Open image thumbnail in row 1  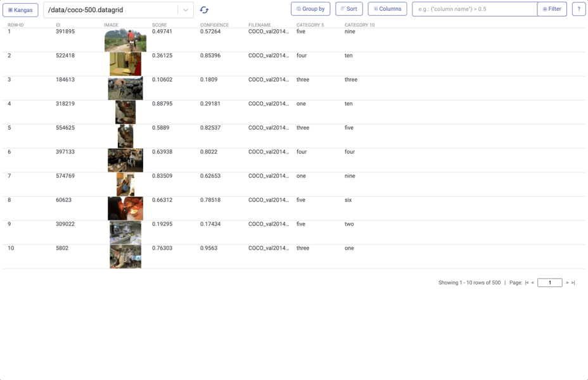click(x=125, y=41)
